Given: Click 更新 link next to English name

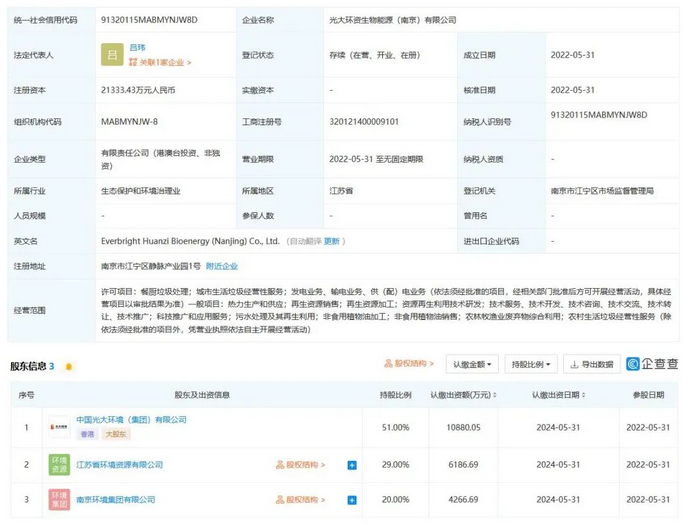Looking at the screenshot, I should [x=332, y=241].
